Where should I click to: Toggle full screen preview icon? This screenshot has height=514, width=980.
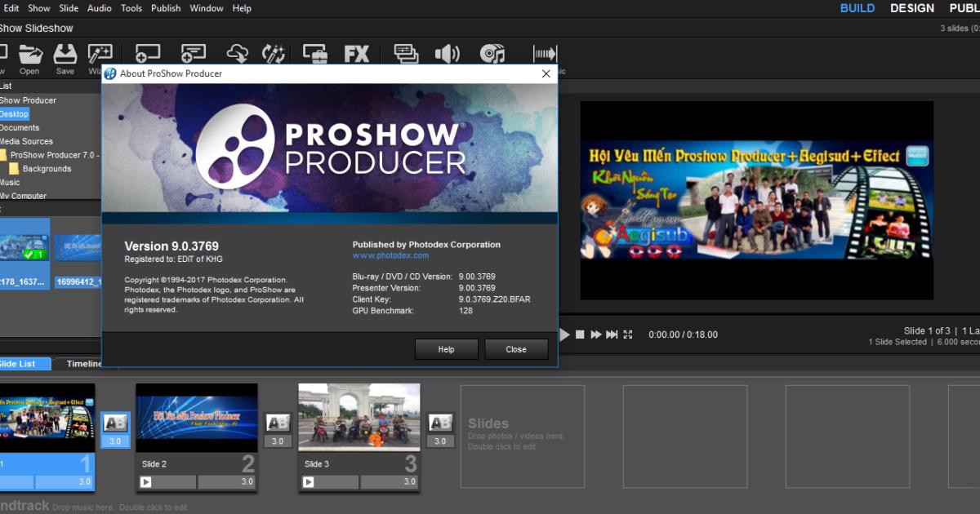pyautogui.click(x=628, y=335)
